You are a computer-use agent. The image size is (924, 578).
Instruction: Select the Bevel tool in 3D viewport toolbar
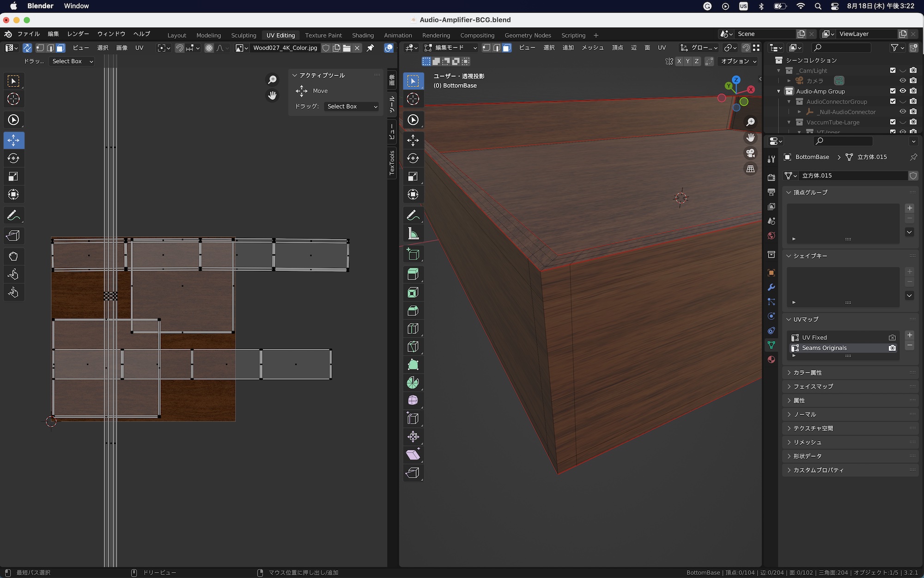pyautogui.click(x=413, y=311)
